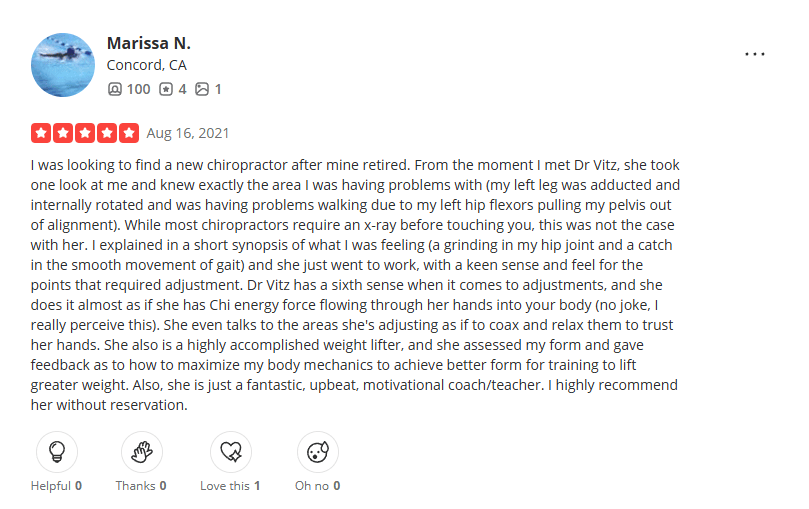The width and height of the screenshot is (809, 509).
Task: Click the friend count number 100
Action: 138,89
